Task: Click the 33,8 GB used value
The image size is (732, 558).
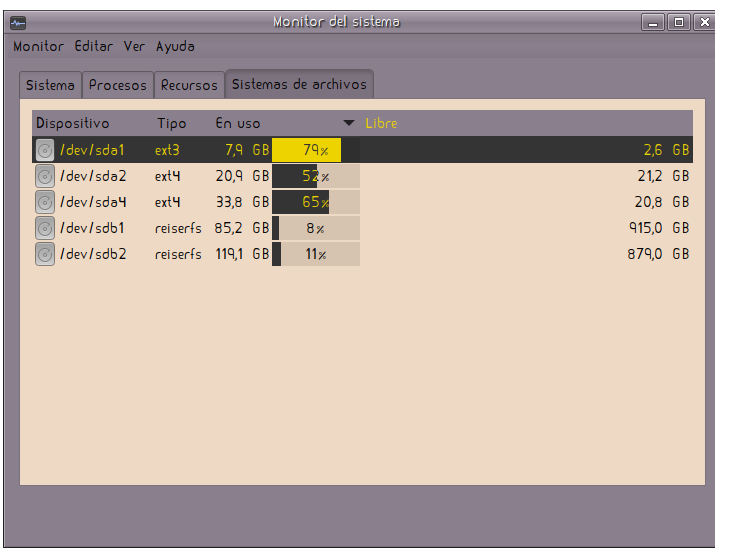Action: point(242,202)
